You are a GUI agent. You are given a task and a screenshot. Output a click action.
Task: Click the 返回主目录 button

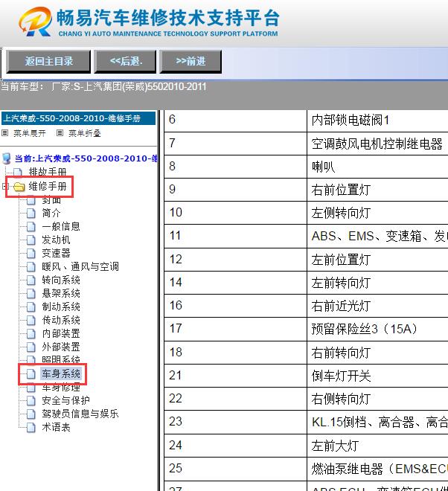48,61
